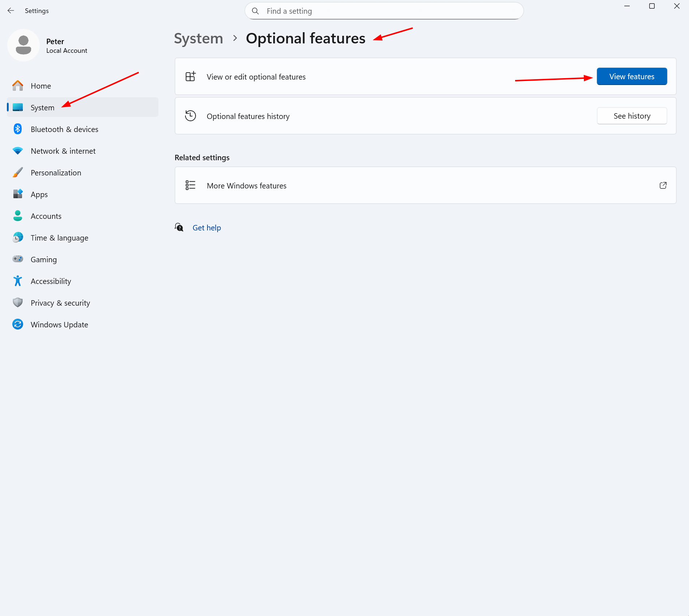The width and height of the screenshot is (689, 616).
Task: Click the Home house icon
Action: pyautogui.click(x=18, y=86)
